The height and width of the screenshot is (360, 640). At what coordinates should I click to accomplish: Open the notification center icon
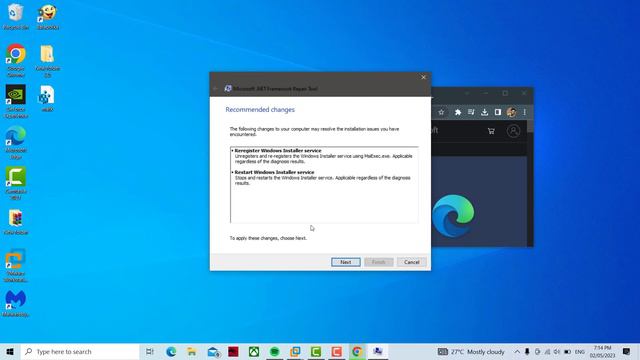627,351
